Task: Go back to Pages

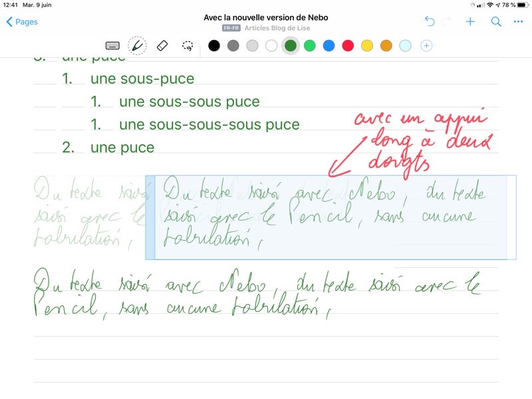Action: [x=21, y=22]
